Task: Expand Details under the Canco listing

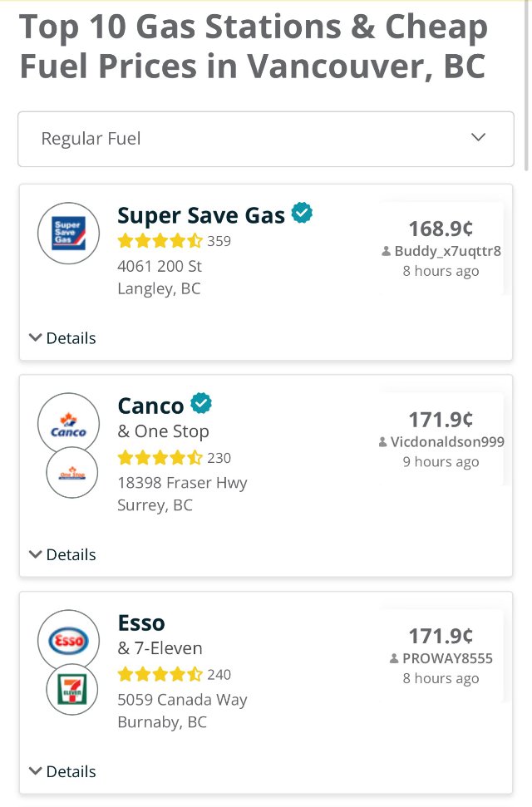Action: (64, 554)
